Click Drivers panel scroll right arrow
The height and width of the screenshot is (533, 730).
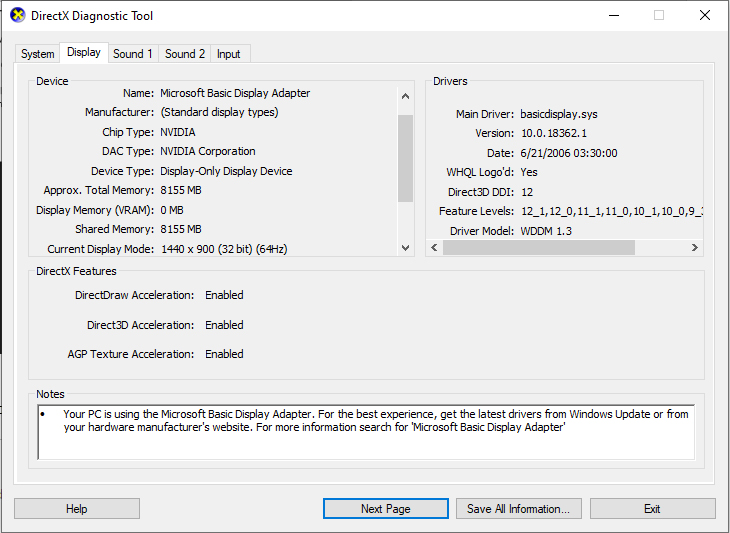pyautogui.click(x=694, y=247)
